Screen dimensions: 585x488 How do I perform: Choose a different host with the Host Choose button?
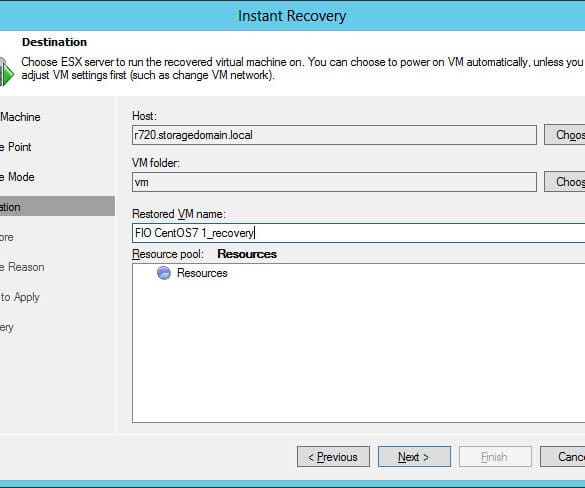(564, 135)
